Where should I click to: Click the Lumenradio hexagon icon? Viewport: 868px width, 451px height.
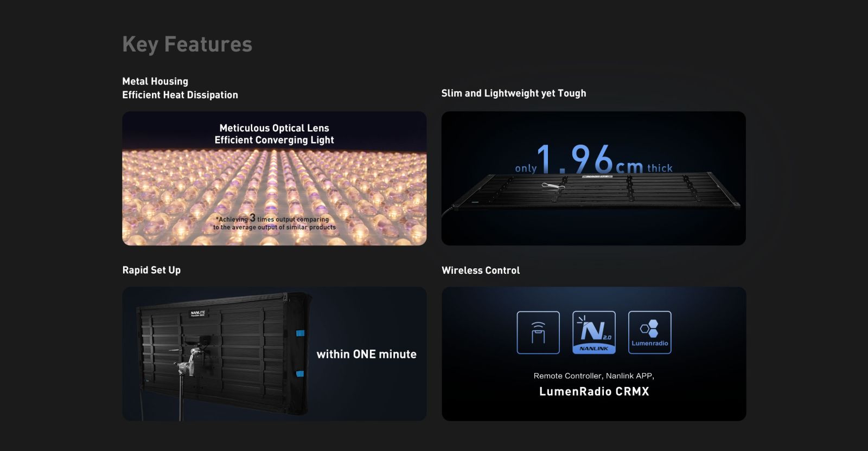coord(649,332)
